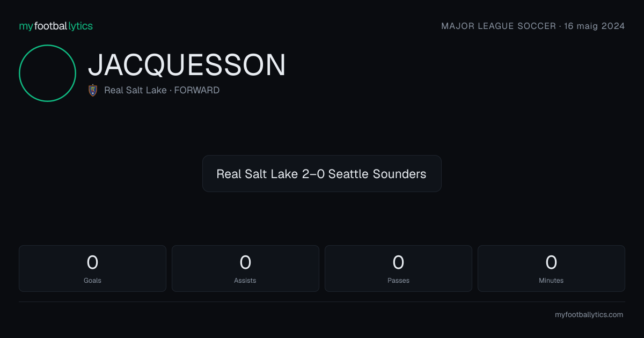Open the Real Salt Lake 2–0 Seattle Sounders scorecard
This screenshot has width=644, height=338.
coord(322,174)
